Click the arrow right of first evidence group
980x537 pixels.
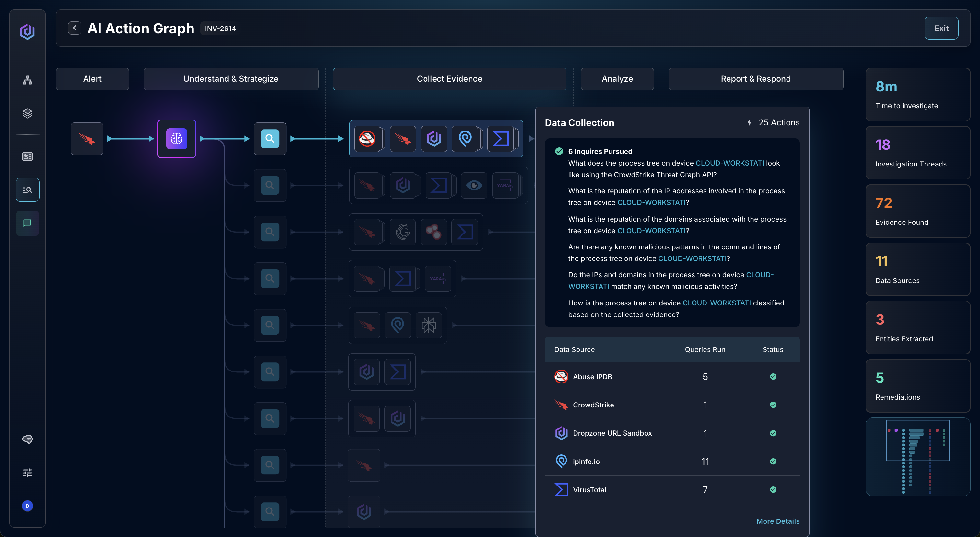(x=531, y=139)
